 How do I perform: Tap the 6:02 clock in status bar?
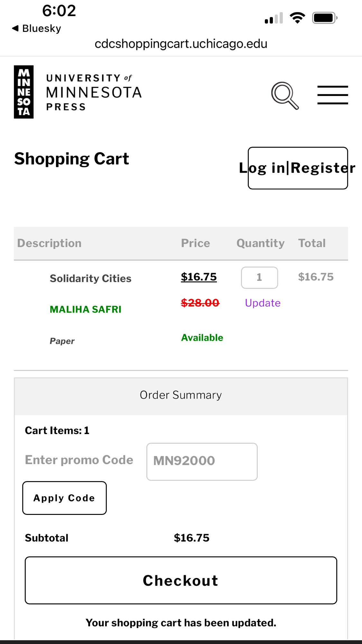coord(59,11)
